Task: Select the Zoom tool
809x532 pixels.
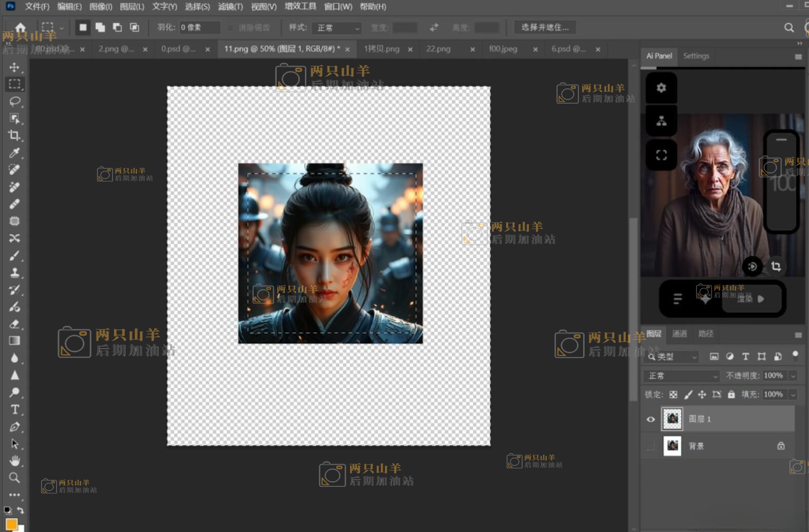Action: (x=14, y=478)
